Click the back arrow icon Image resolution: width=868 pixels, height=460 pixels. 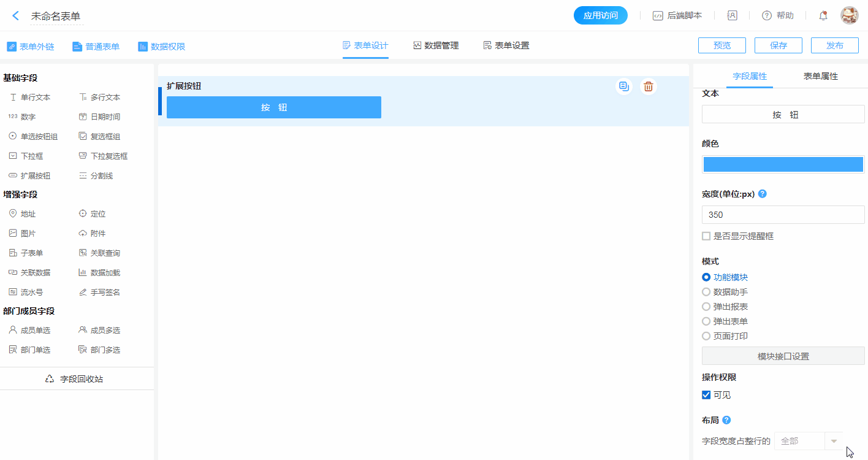[16, 16]
